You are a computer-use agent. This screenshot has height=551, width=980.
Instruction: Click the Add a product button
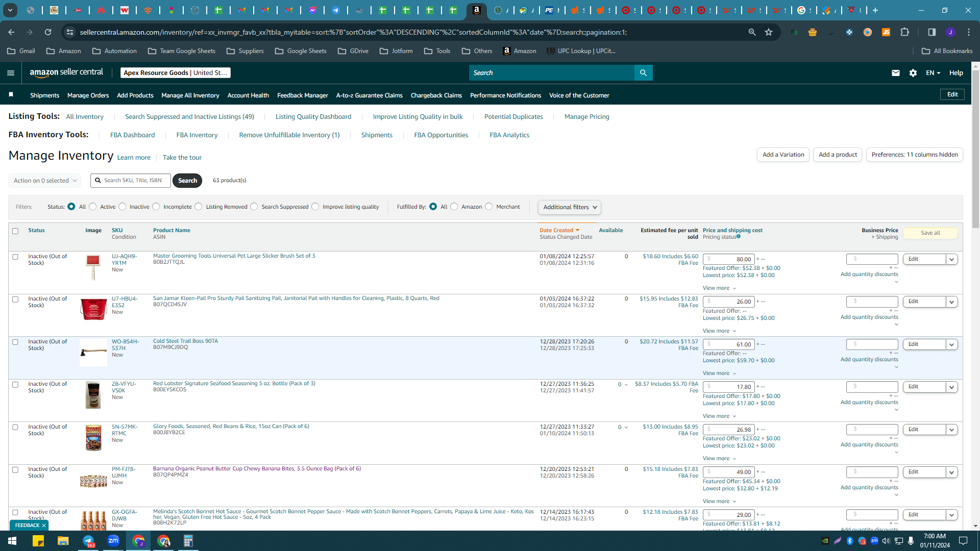point(838,155)
